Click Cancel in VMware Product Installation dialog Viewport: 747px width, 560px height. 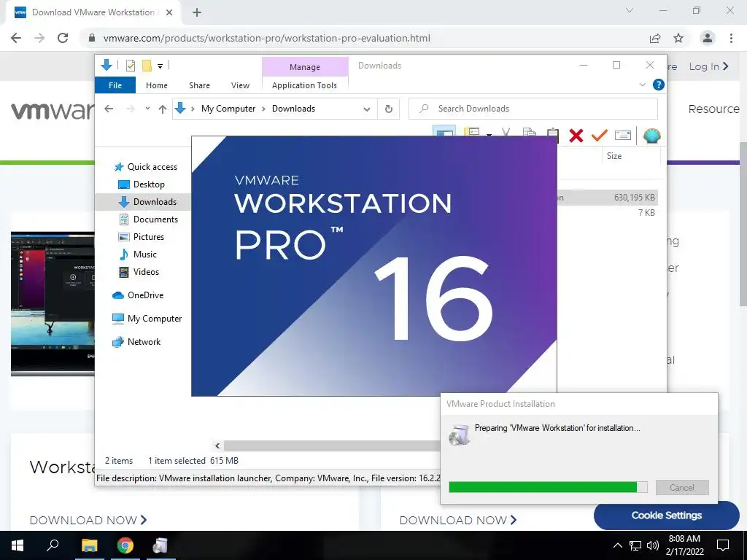pyautogui.click(x=682, y=488)
